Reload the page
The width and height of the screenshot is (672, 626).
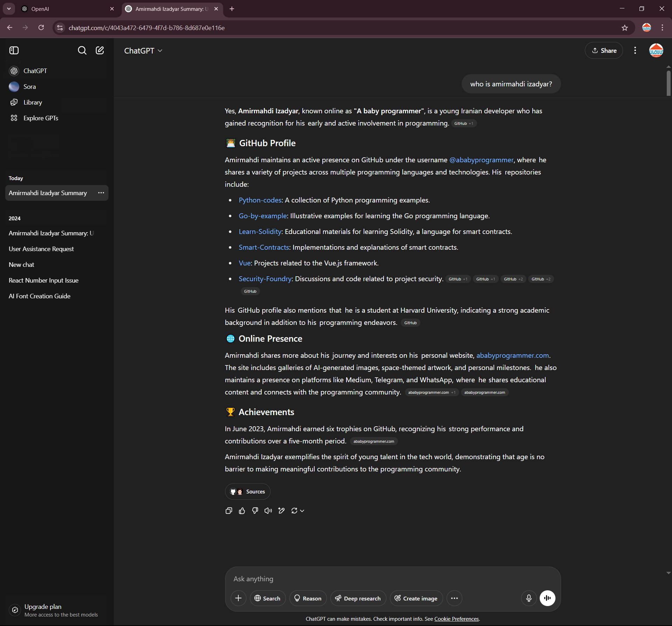pos(41,28)
